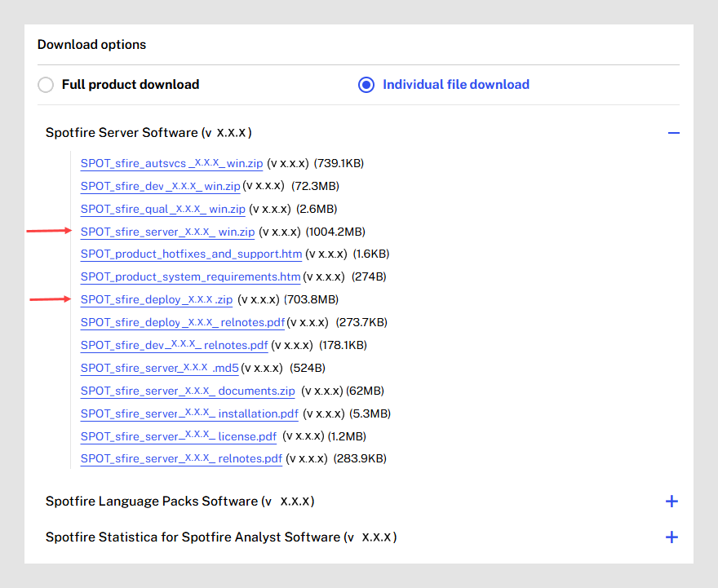Open the SPOT_product_hotfixes_and_support.htm link
The width and height of the screenshot is (718, 588).
[192, 254]
